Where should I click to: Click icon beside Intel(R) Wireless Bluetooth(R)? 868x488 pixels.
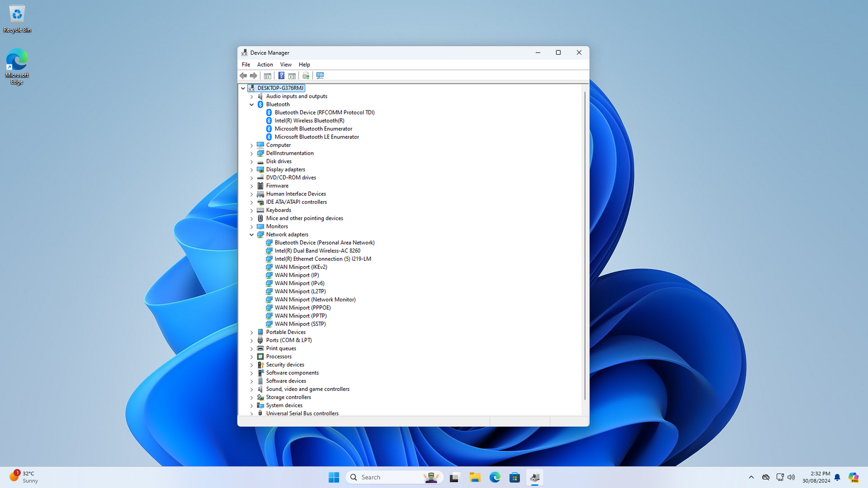pos(269,120)
